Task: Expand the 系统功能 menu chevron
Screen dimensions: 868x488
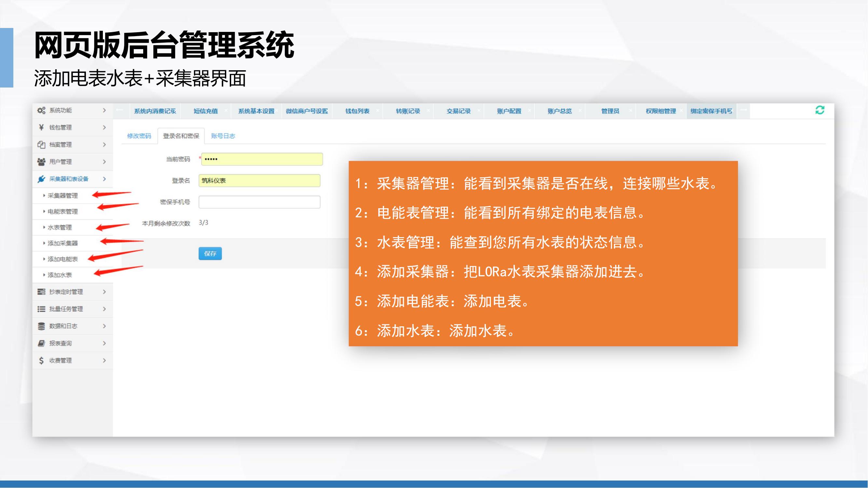Action: 104,111
